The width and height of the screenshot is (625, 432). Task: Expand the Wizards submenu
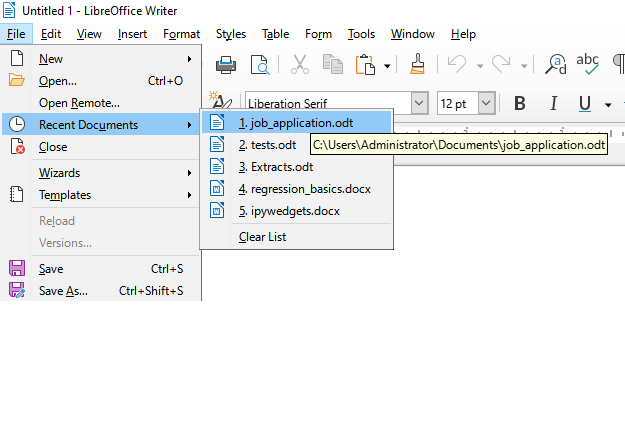tap(101, 173)
